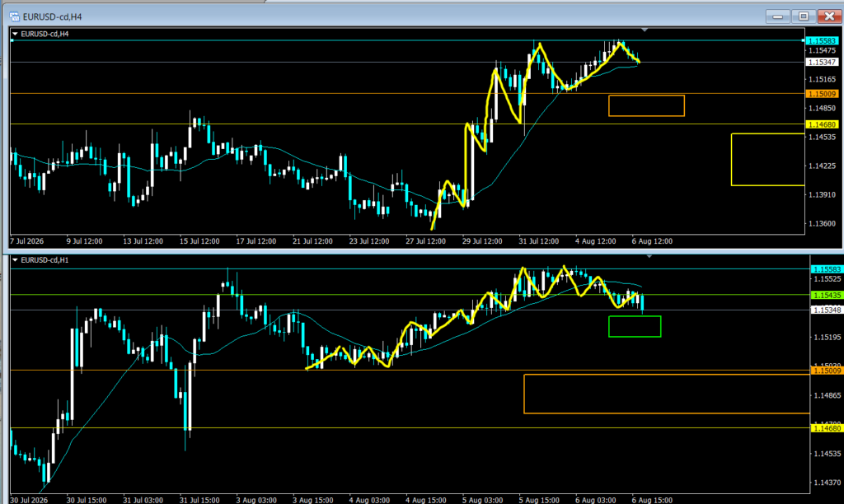The width and height of the screenshot is (844, 504).
Task: Click the 4 Aug 15:00 time axis label
Action: 426,500
